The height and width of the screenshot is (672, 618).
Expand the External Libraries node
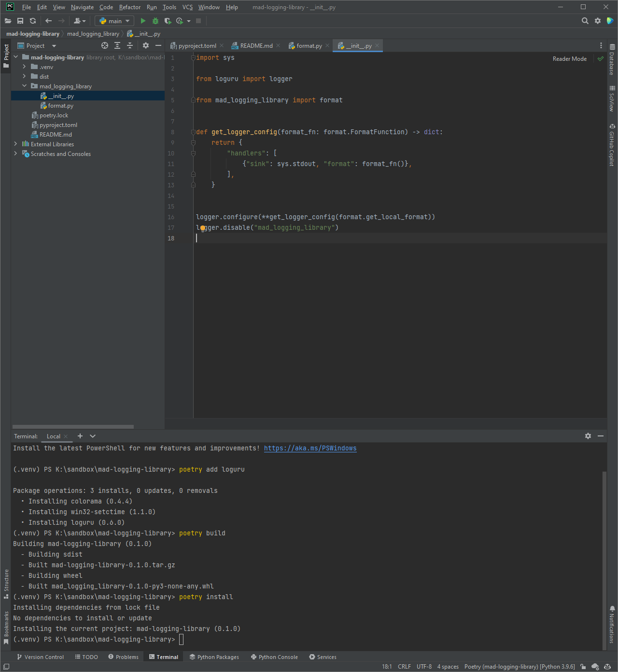click(15, 144)
